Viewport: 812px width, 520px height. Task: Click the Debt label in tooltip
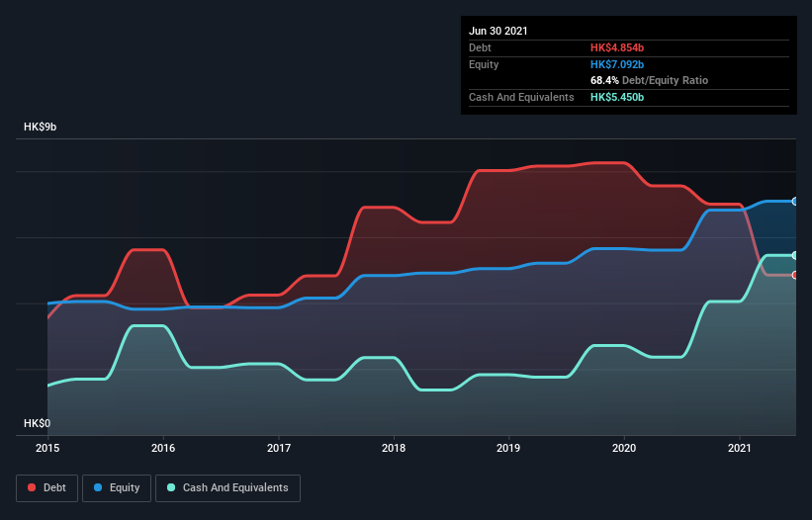tap(480, 47)
